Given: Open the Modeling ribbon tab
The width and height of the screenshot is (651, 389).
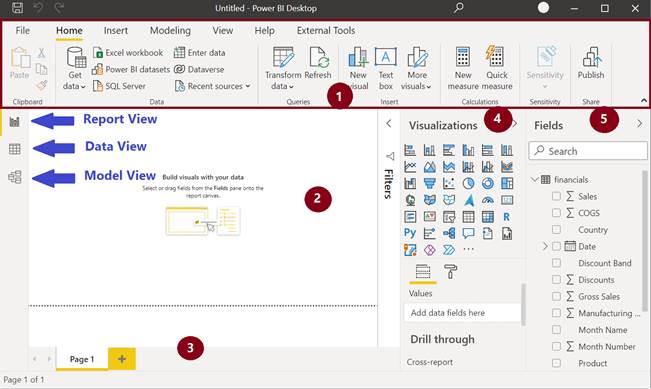Looking at the screenshot, I should pos(170,30).
